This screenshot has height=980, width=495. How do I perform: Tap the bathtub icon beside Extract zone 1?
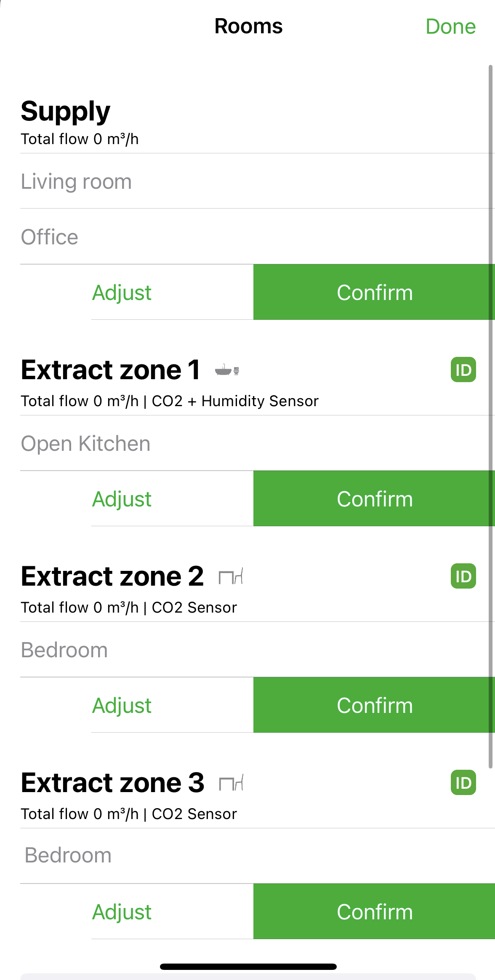[x=227, y=370]
